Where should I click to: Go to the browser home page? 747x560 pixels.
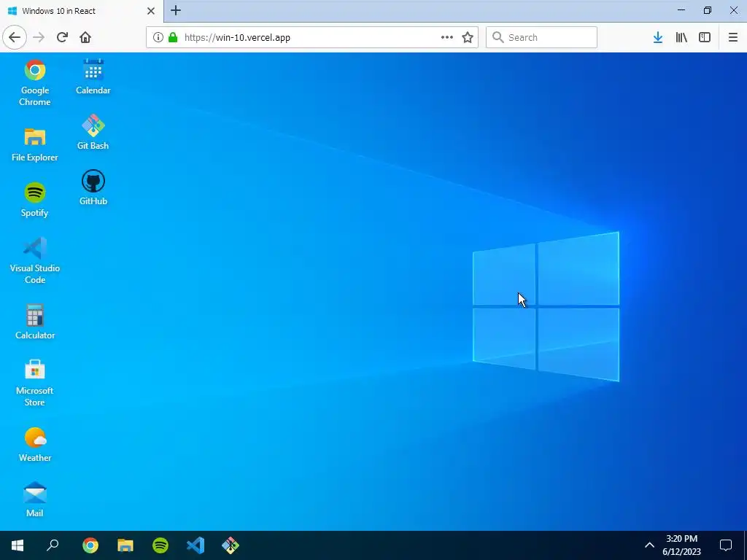tap(85, 37)
